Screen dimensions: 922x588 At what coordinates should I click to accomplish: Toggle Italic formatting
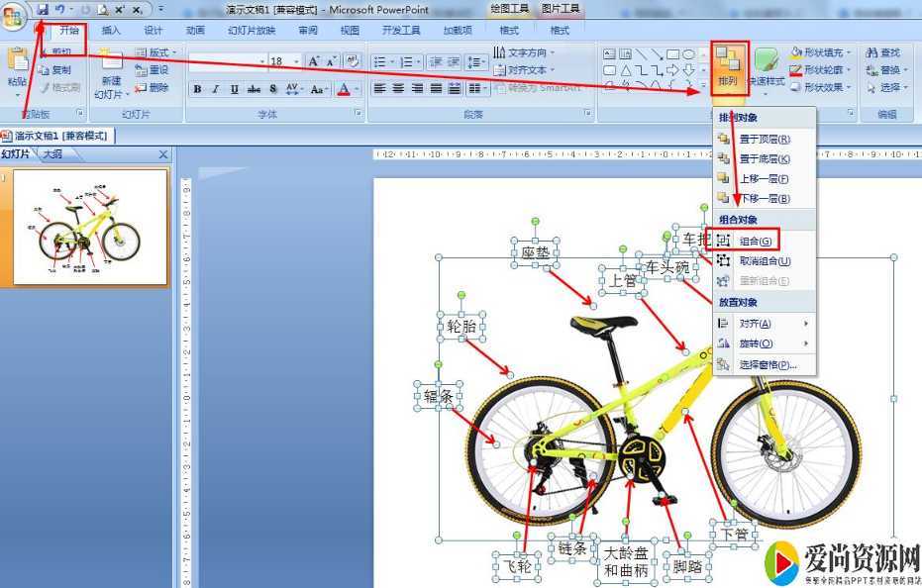(x=216, y=89)
